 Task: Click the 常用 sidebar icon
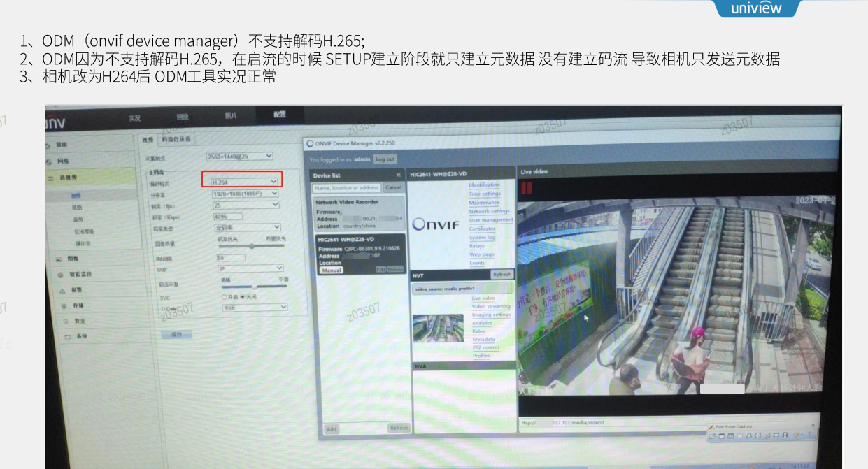[x=48, y=145]
